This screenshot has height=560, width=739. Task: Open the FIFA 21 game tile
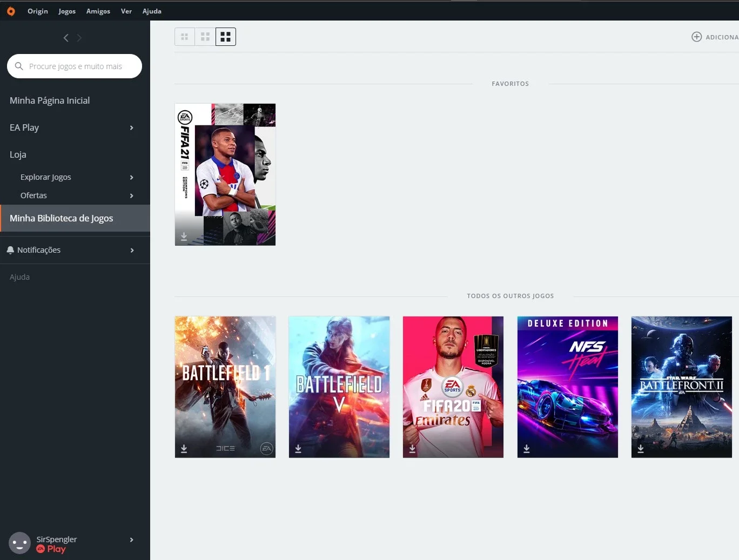225,174
